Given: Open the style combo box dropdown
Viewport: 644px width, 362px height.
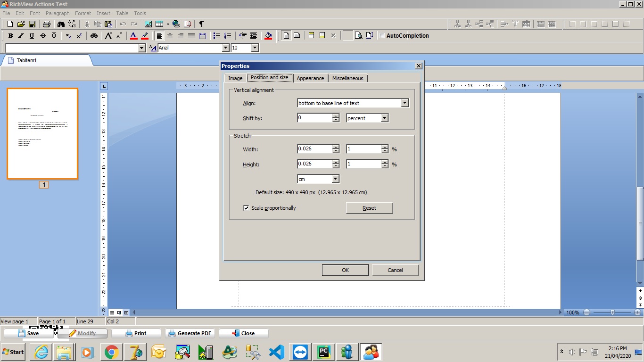Looking at the screenshot, I should point(141,48).
